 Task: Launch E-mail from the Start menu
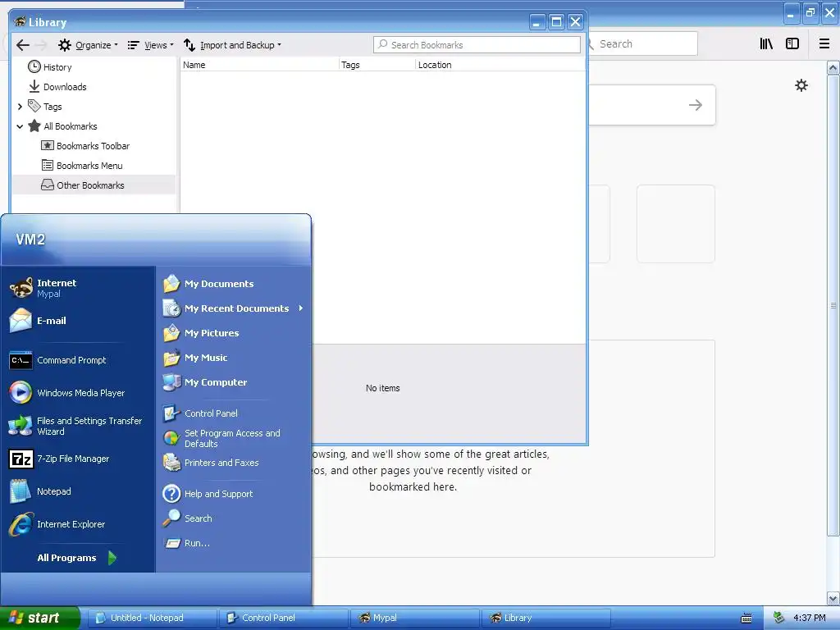point(38,321)
